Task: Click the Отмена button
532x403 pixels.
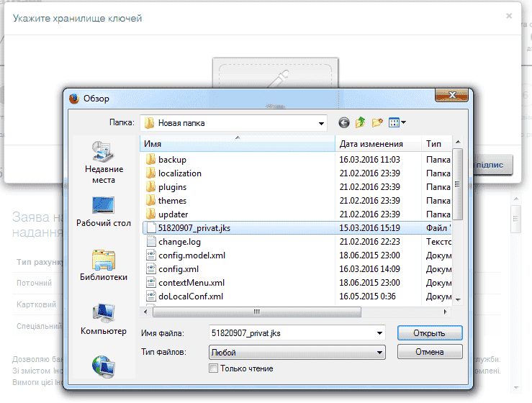Action: tap(429, 353)
